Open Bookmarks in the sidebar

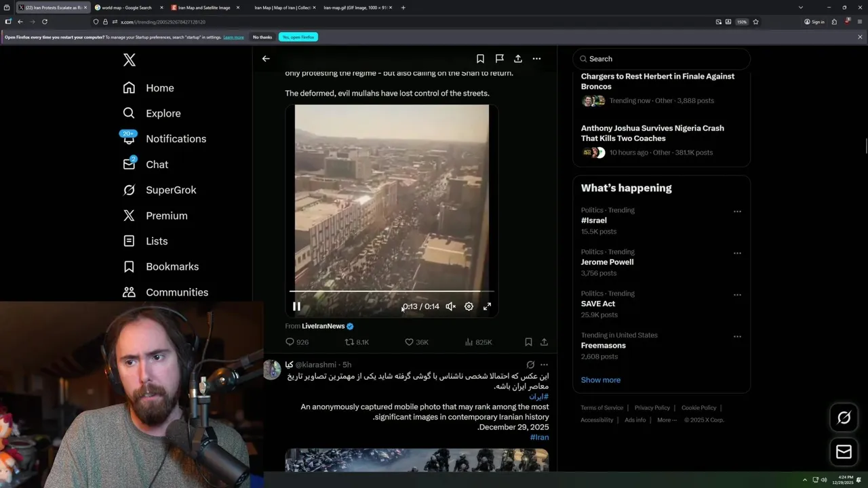coord(161,267)
